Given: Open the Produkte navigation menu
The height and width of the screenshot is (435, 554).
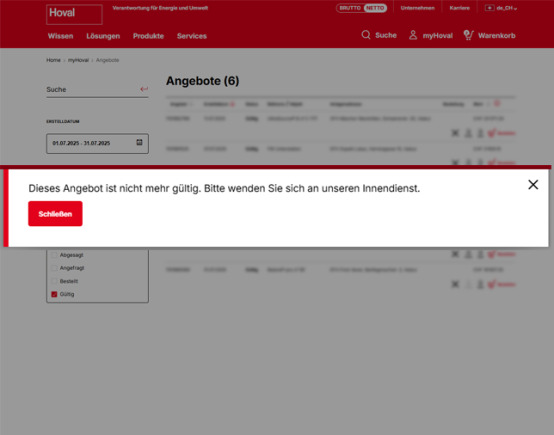Looking at the screenshot, I should (148, 36).
